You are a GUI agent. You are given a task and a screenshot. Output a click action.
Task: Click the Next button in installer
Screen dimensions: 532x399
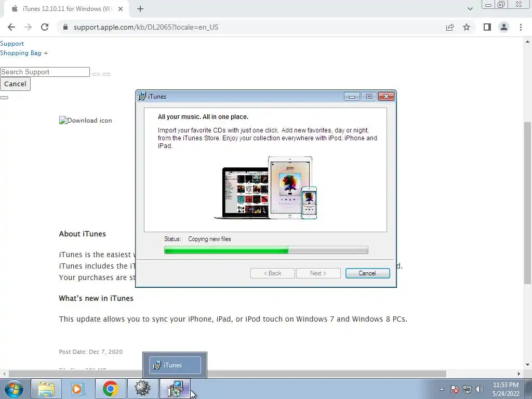(318, 273)
